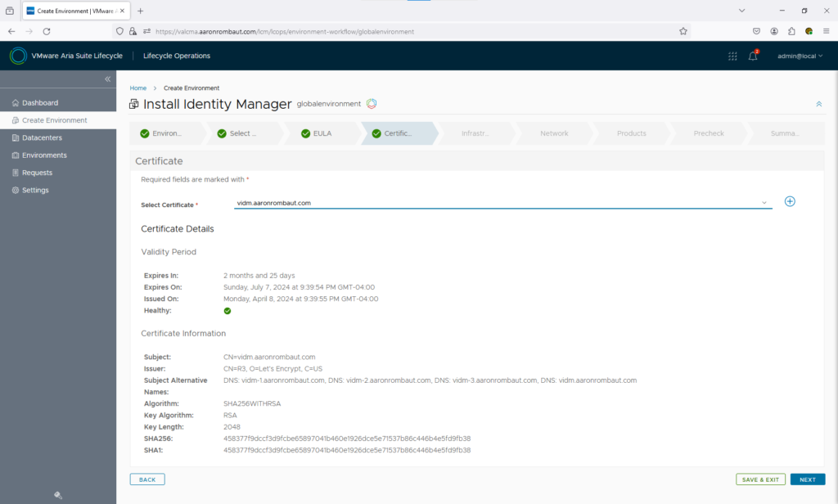Click the NEXT button
Viewport: 838px width, 504px height.
(x=807, y=479)
